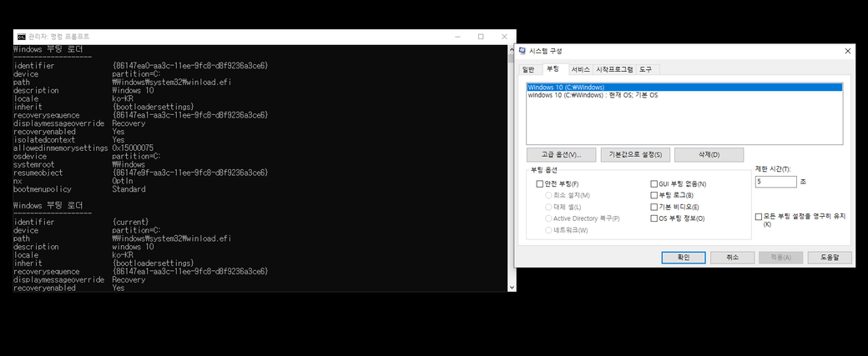Close the System Configuration dialog
The width and height of the screenshot is (868, 356).
click(x=847, y=51)
